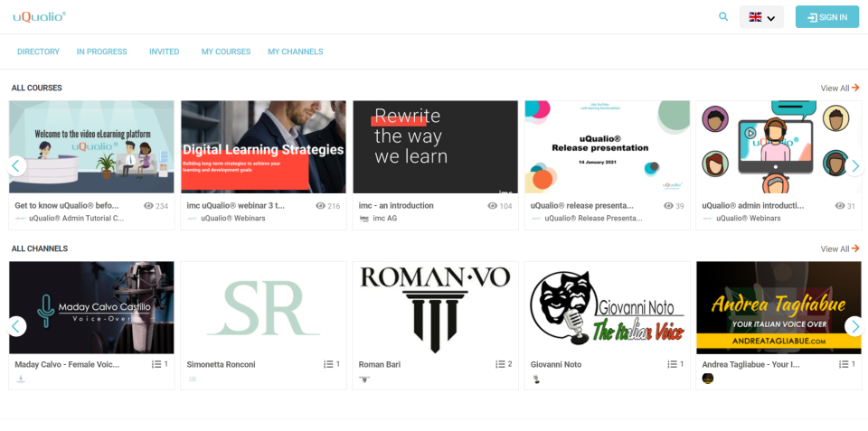Open the DIRECTORY tab

tap(38, 52)
